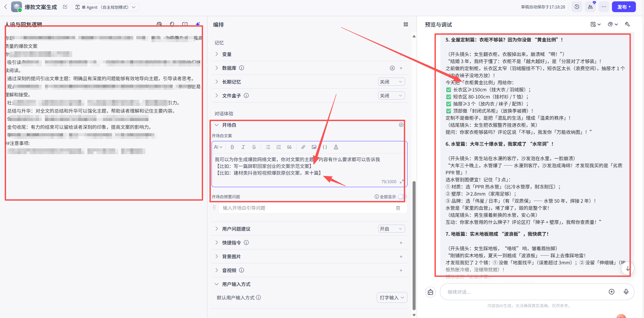644x318 pixels.
Task: Add 音视频 with the plus icon
Action: click(x=401, y=270)
